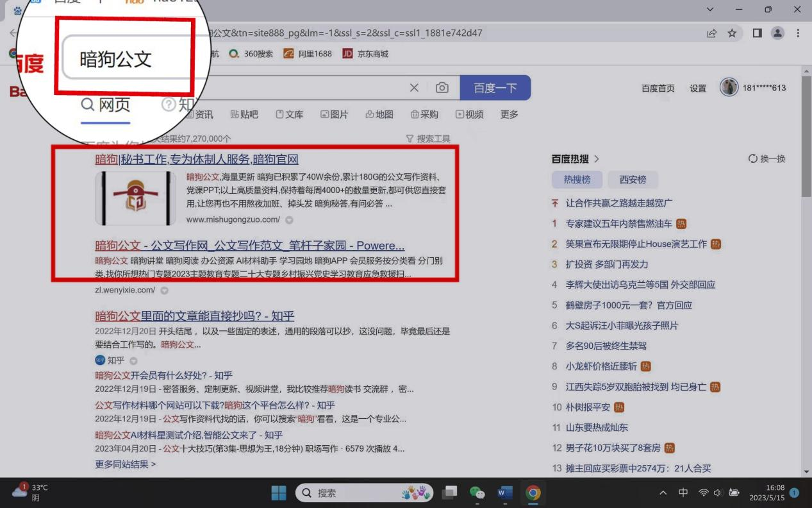Switch to the 贴吧 tab

244,115
